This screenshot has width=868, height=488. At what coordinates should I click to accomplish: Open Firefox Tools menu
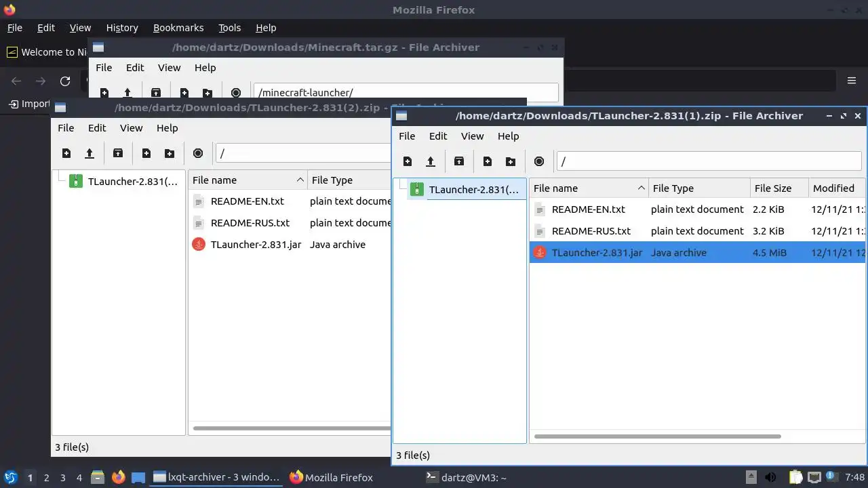click(229, 28)
